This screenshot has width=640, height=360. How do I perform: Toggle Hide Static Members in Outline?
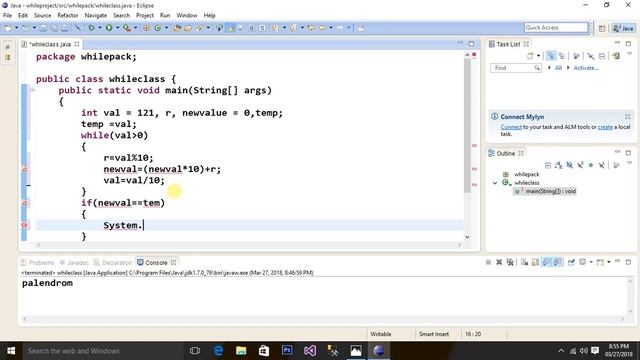click(580, 165)
